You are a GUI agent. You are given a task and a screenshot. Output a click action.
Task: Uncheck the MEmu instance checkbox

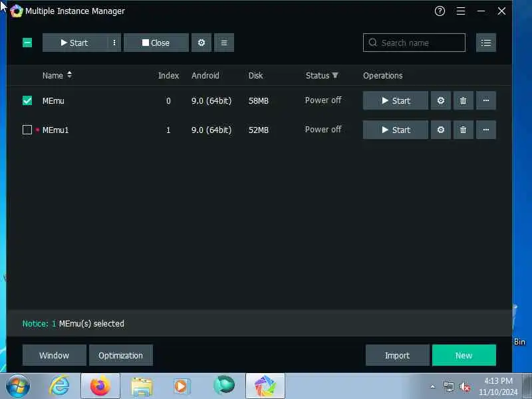click(27, 101)
